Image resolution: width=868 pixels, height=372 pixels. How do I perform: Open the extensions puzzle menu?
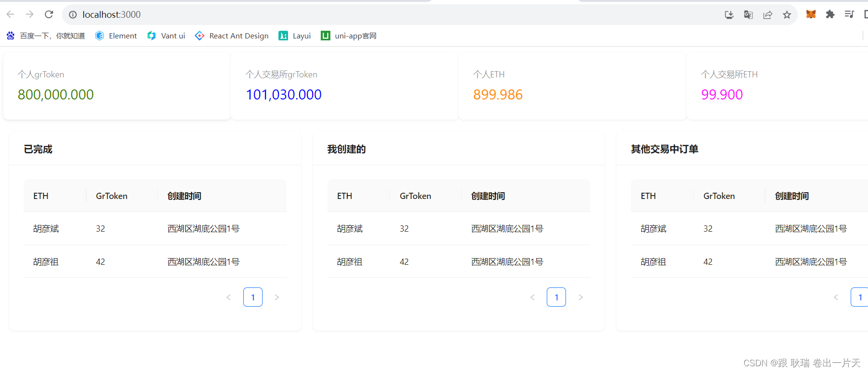point(830,14)
